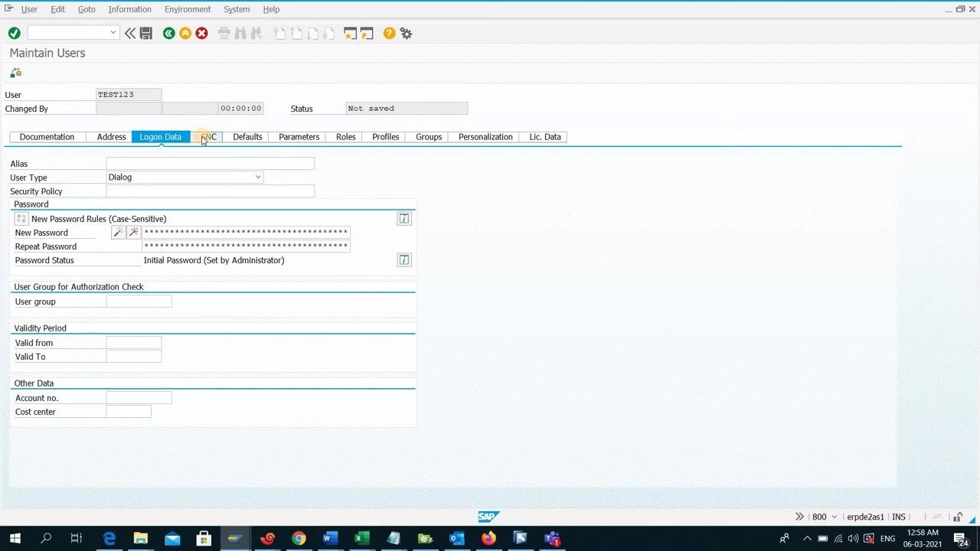Click the Deactivate Password icon
Screen dimensions: 980x551
coord(133,233)
